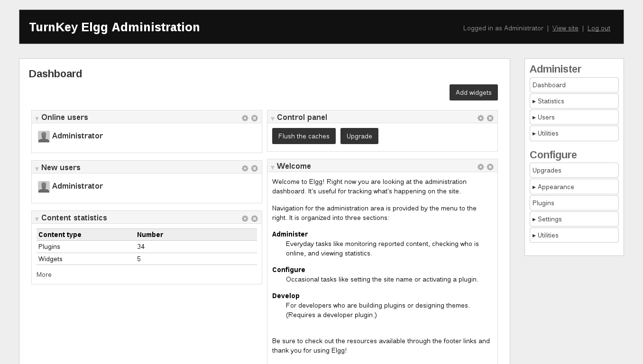Go to Upgrades in Configure menu
This screenshot has width=643, height=364.
574,170
